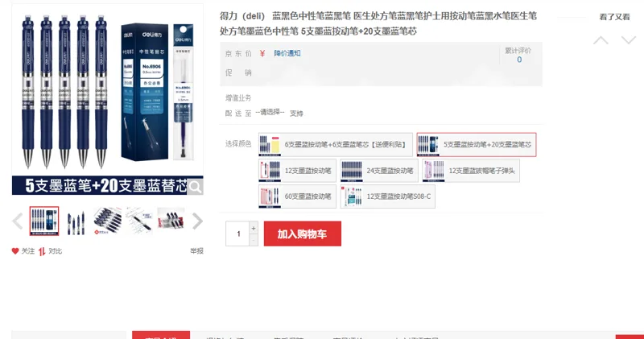Image resolution: width=644 pixels, height=339 pixels.
Task: Choose option 5支墨蓝按动笔+20支墨蓝笔芯
Action: pyautogui.click(x=477, y=145)
